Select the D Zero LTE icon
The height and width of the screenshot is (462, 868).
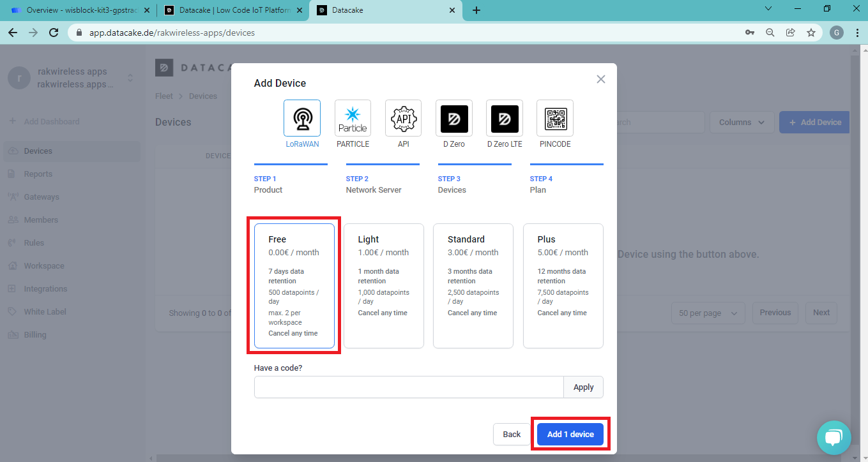[504, 118]
